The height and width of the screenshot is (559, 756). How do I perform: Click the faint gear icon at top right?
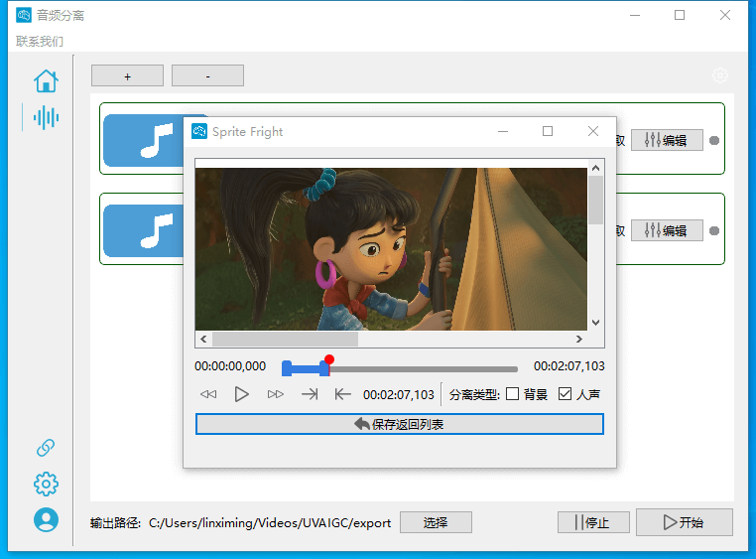click(720, 75)
